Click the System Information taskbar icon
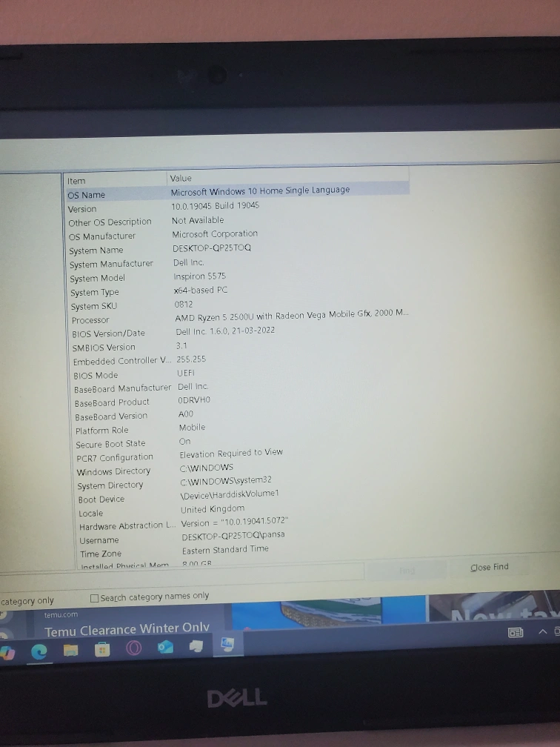This screenshot has width=560, height=747. point(227,645)
